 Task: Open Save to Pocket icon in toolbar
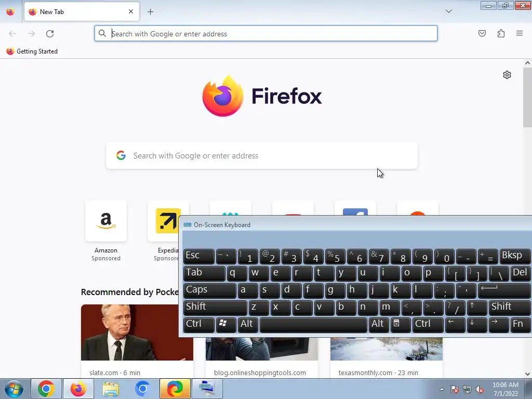point(482,33)
